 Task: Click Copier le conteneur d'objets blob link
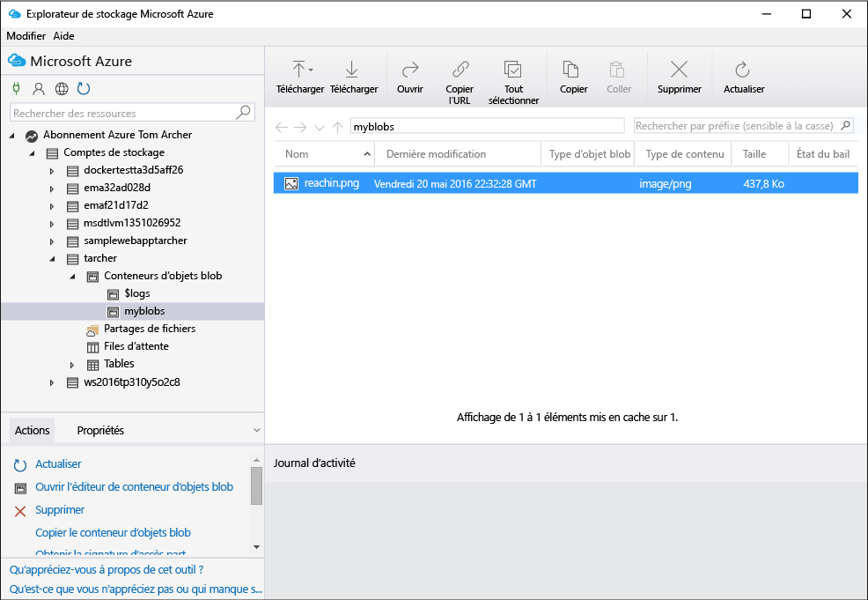tap(113, 533)
